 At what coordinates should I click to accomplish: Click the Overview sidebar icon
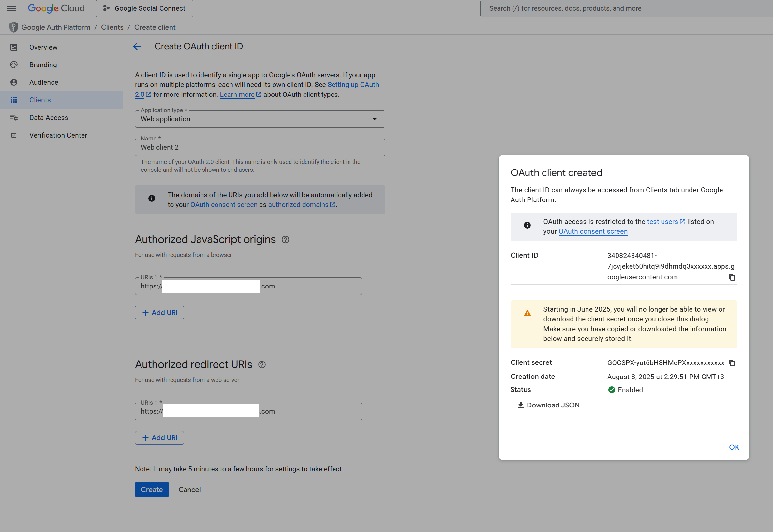(x=14, y=47)
